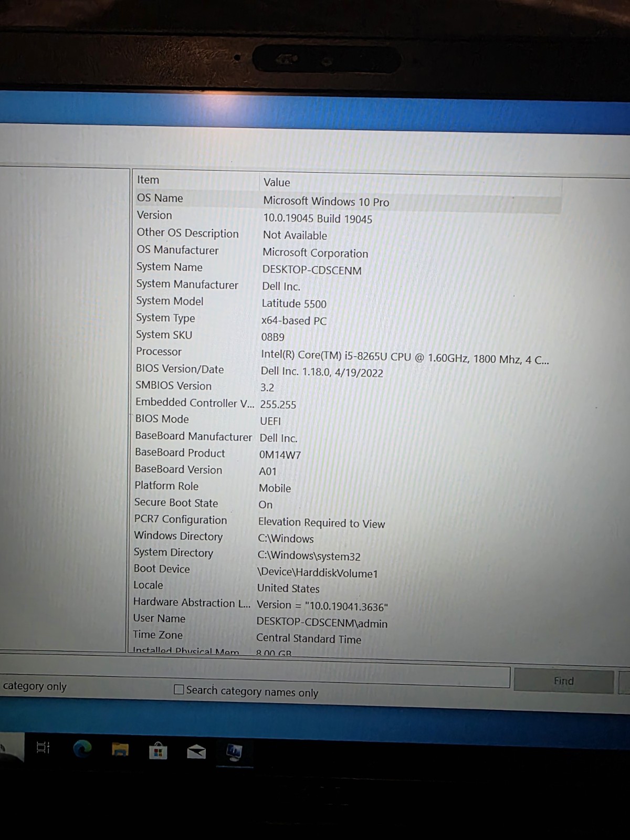The image size is (630, 840).
Task: Select the Other OS Description row
Action: pyautogui.click(x=348, y=234)
